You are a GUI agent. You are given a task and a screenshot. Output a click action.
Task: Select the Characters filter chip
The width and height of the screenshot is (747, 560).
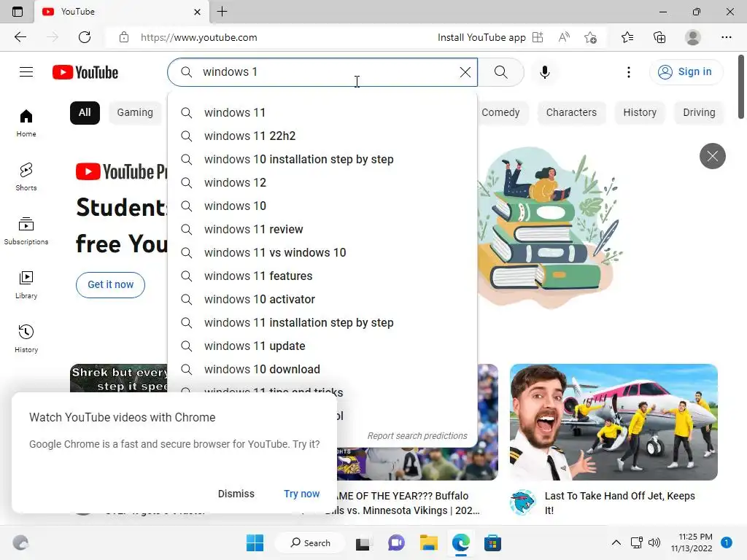571,112
